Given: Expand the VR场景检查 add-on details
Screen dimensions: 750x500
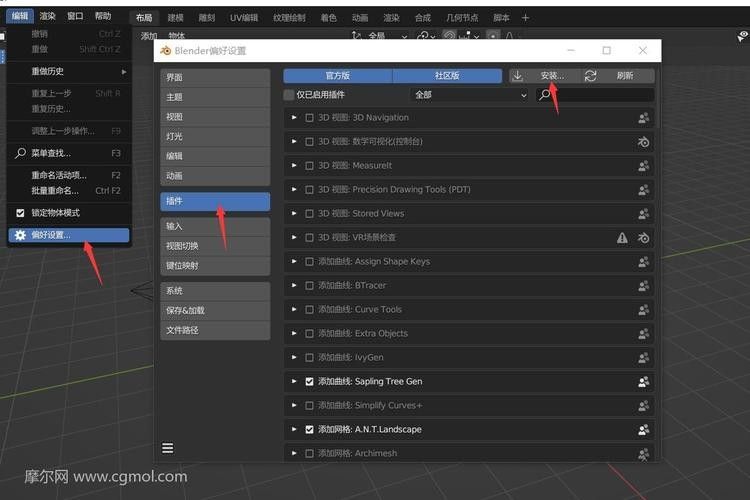Looking at the screenshot, I should click(x=294, y=237).
